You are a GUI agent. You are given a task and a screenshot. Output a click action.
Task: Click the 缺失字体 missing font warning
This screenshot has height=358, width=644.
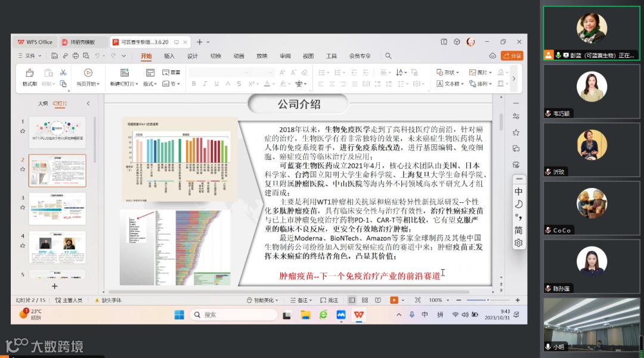pos(108,301)
